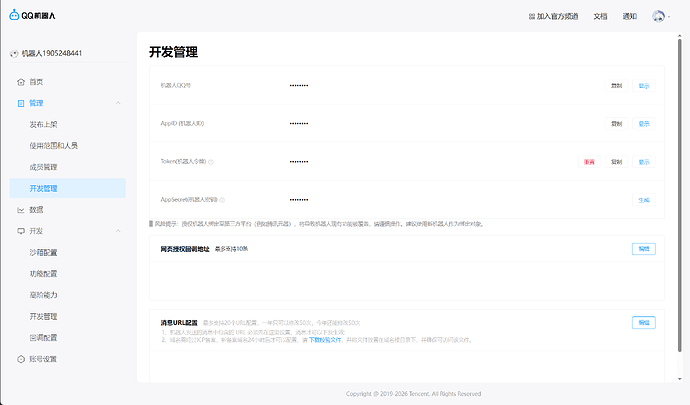The width and height of the screenshot is (690, 405).
Task: Click the help icon beside AppSecret label
Action: click(222, 200)
